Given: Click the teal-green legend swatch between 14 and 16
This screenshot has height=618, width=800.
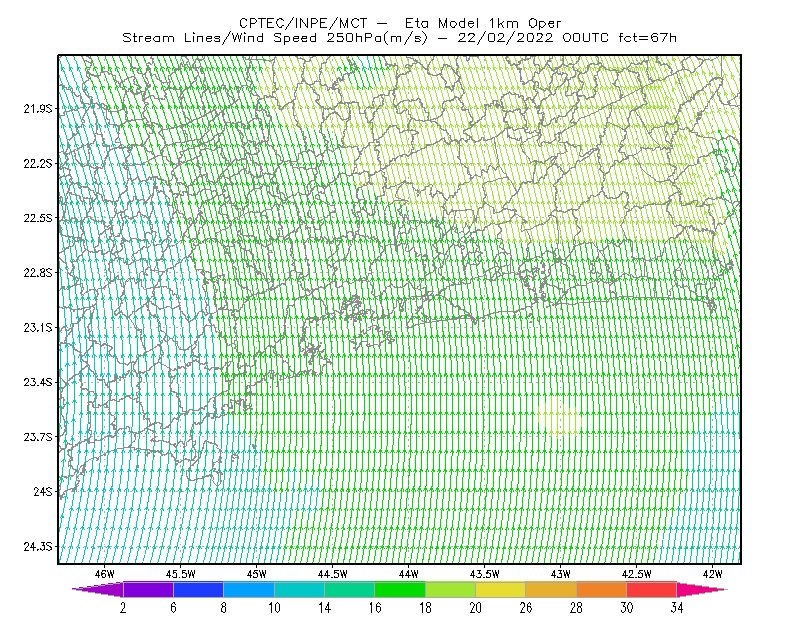Looking at the screenshot, I should tap(349, 589).
